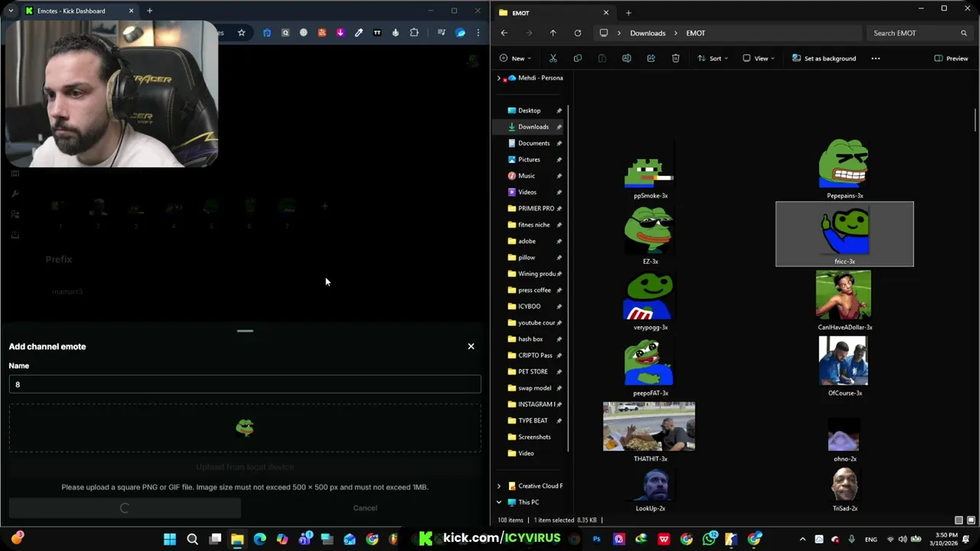Open Chrome tab search dropdown arrow

[x=11, y=11]
